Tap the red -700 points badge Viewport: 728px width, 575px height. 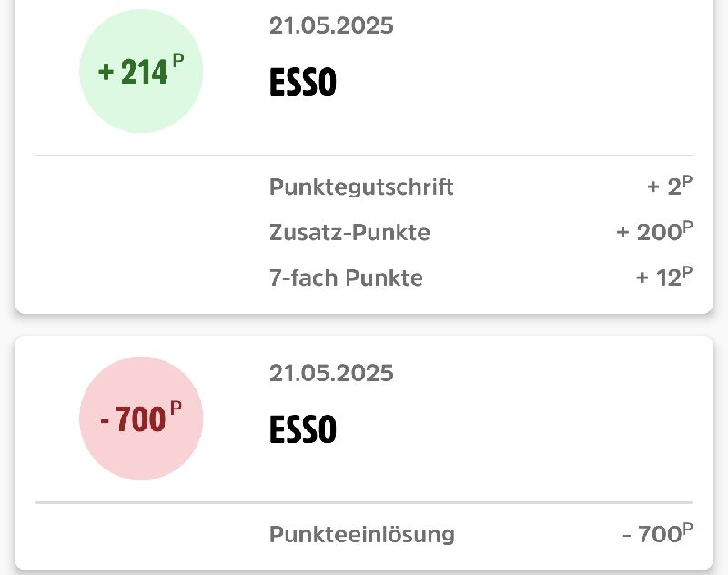[x=141, y=419]
